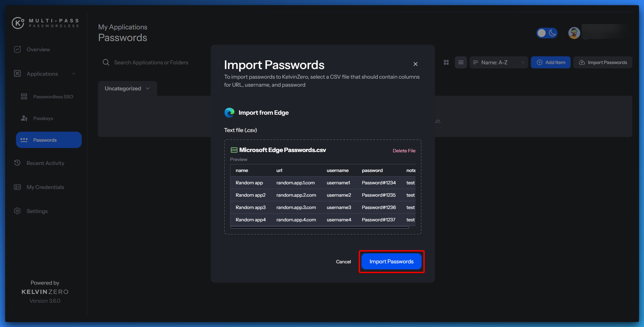
Task: Switch to list view layout icon
Action: (x=461, y=62)
